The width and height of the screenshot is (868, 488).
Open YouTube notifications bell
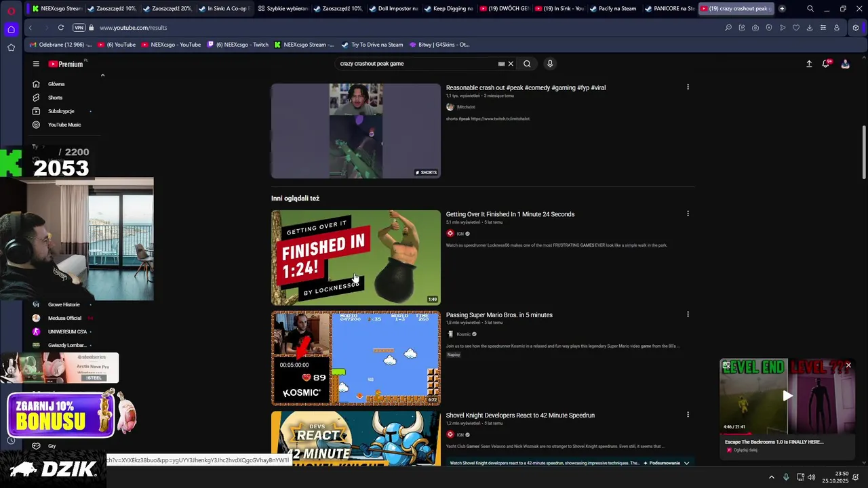point(826,64)
